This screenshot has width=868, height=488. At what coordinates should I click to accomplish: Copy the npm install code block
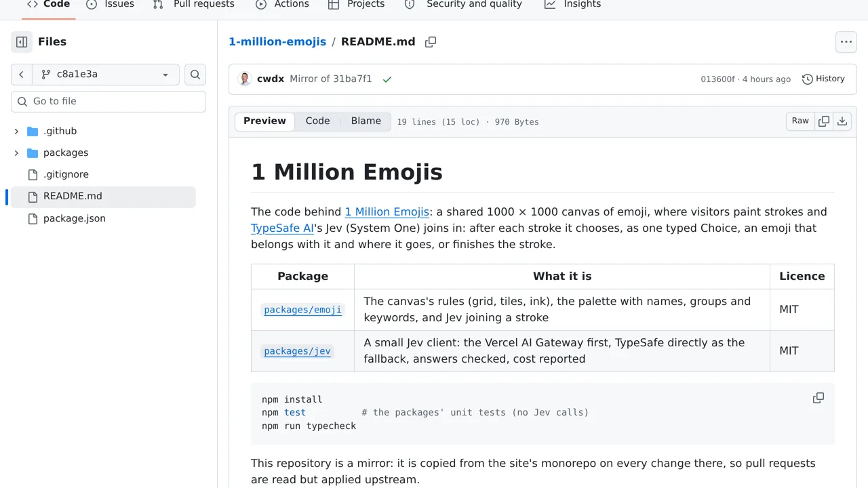point(818,399)
